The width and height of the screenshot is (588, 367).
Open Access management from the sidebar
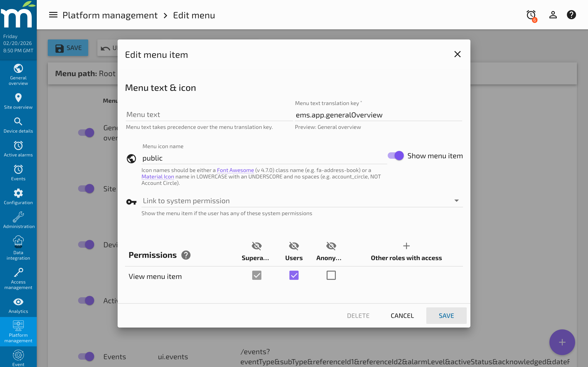tap(18, 279)
